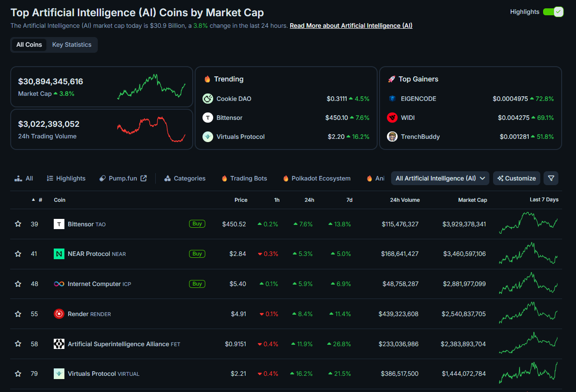Click the Render red logo icon
576x392 pixels.
[x=59, y=314]
